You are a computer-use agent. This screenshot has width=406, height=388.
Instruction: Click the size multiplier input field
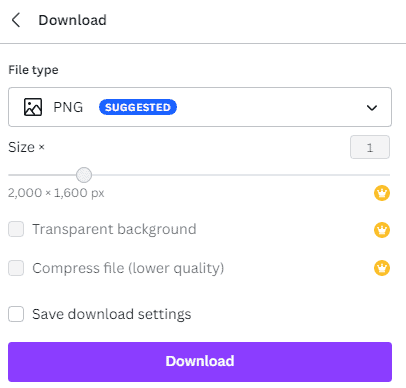[x=370, y=147]
